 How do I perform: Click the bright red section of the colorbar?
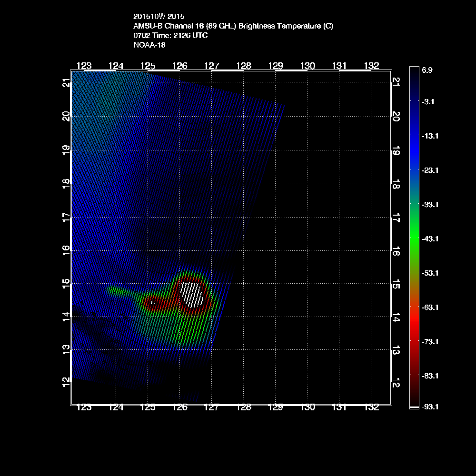click(x=414, y=324)
